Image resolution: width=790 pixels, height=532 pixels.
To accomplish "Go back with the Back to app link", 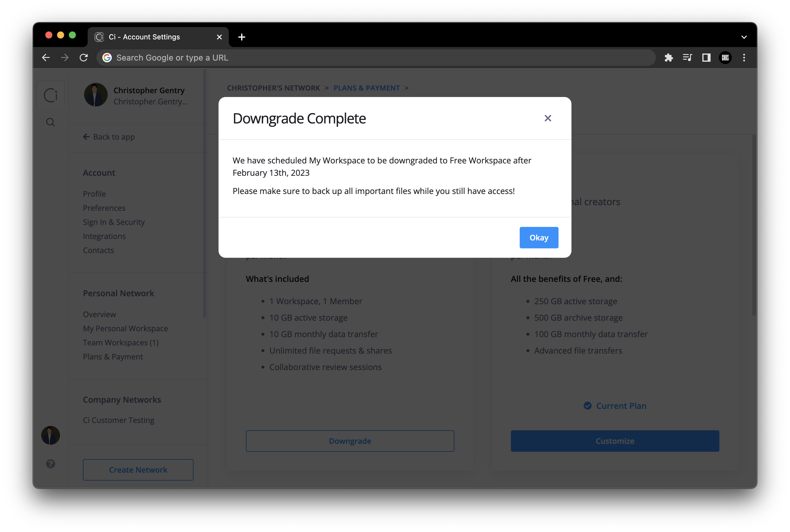I will pyautogui.click(x=109, y=137).
